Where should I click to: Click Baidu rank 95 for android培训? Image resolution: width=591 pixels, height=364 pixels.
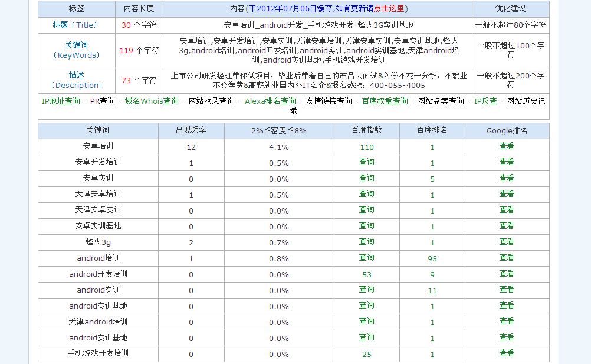(x=432, y=259)
